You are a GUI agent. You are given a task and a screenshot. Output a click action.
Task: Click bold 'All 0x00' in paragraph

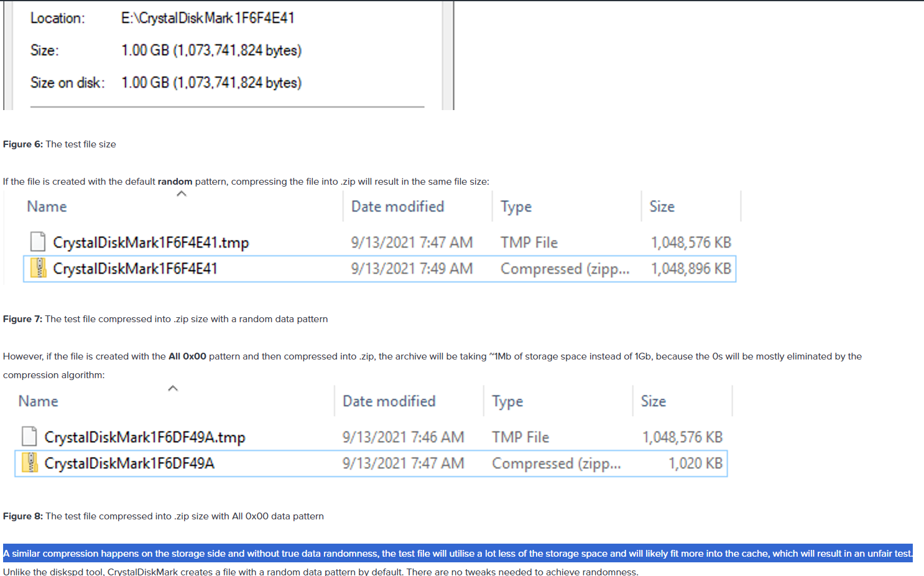187,356
